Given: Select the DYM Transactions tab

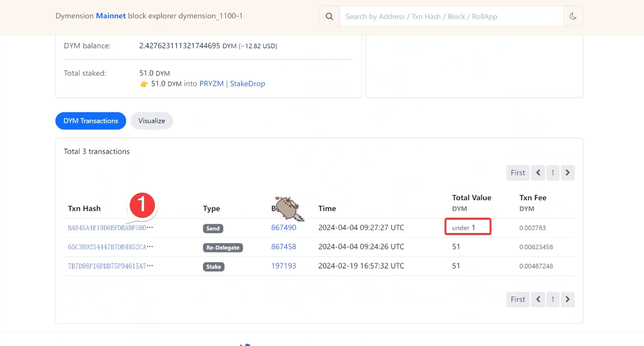Looking at the screenshot, I should tap(91, 121).
